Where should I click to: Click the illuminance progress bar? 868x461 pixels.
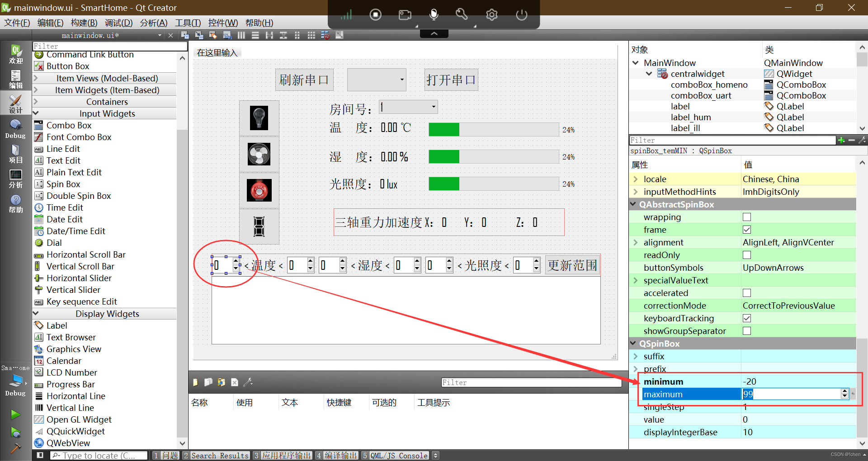coord(494,184)
